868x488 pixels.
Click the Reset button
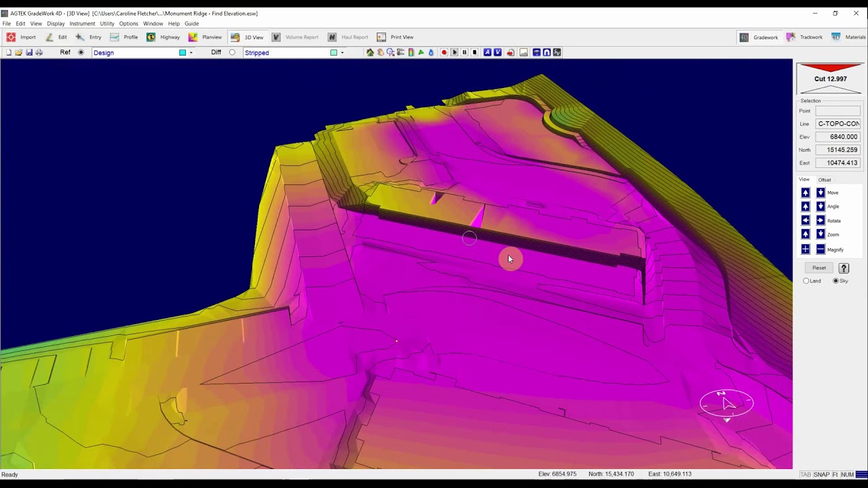click(x=819, y=268)
